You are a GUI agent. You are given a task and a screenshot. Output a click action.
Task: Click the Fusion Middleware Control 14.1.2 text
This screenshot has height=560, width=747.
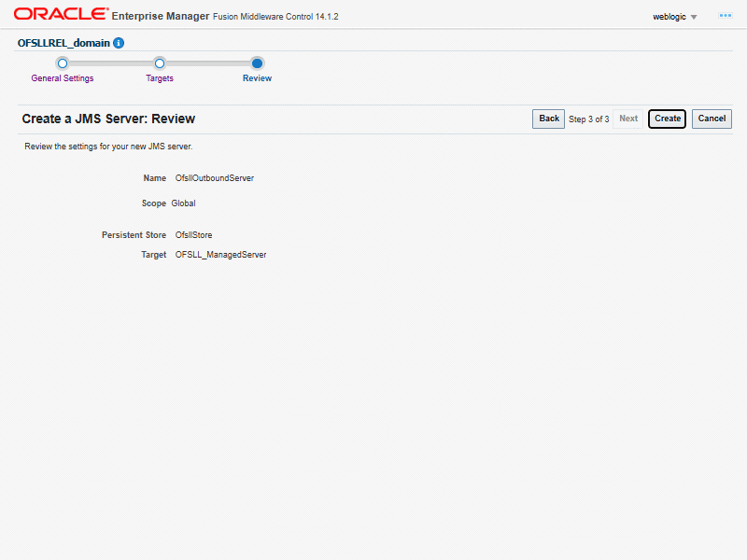[275, 17]
